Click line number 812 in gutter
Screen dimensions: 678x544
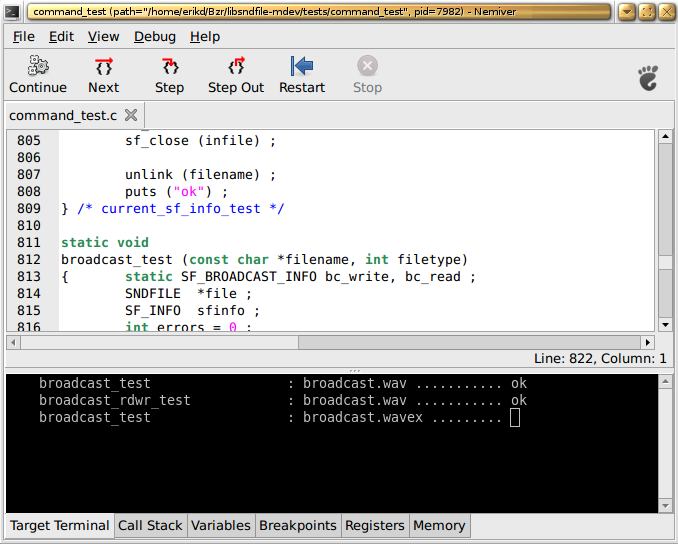pyautogui.click(x=29, y=259)
